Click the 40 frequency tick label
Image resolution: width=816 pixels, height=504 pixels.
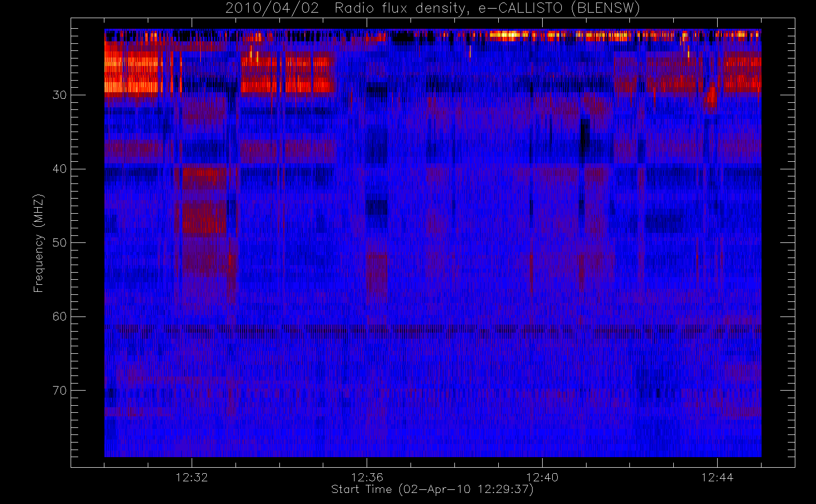(60, 169)
